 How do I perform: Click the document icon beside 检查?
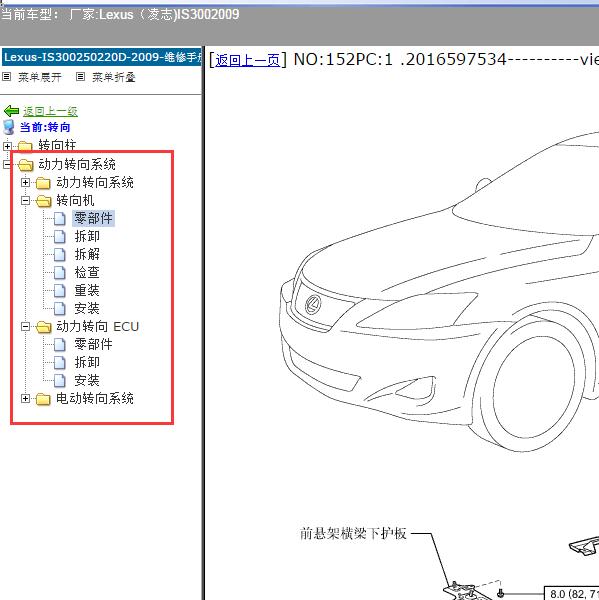59,272
